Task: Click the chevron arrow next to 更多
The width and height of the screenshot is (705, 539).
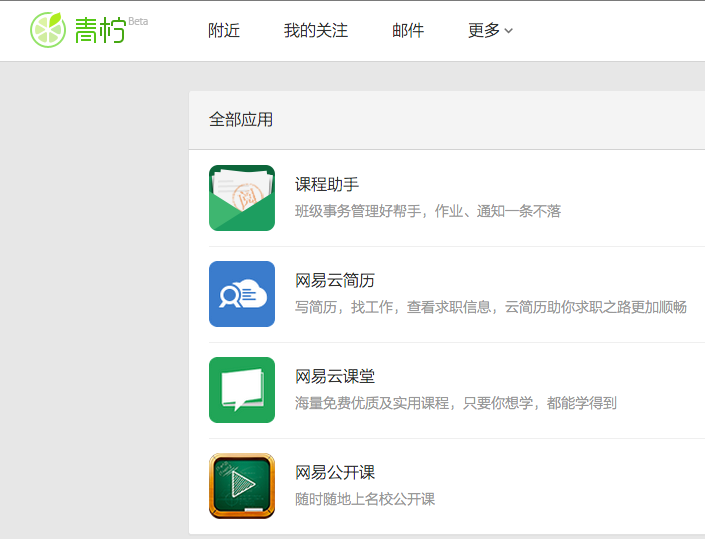Action: coord(509,32)
